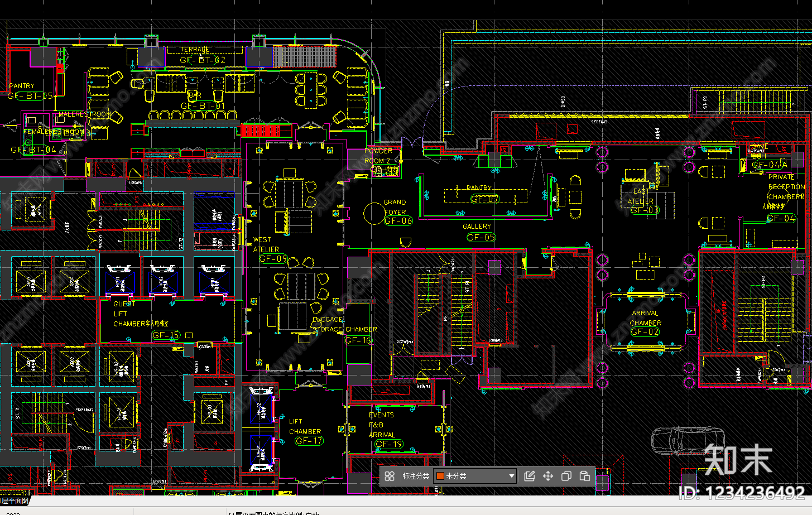Select the GF-07 pantry room tag
Screen dimensions: 812x515
[484, 199]
